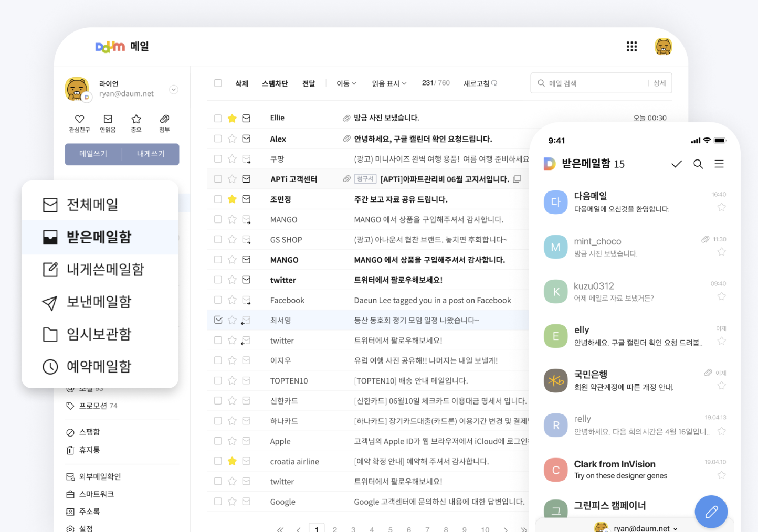Tap the Clark from InVision avatar icon
The height and width of the screenshot is (532, 758).
click(555, 470)
